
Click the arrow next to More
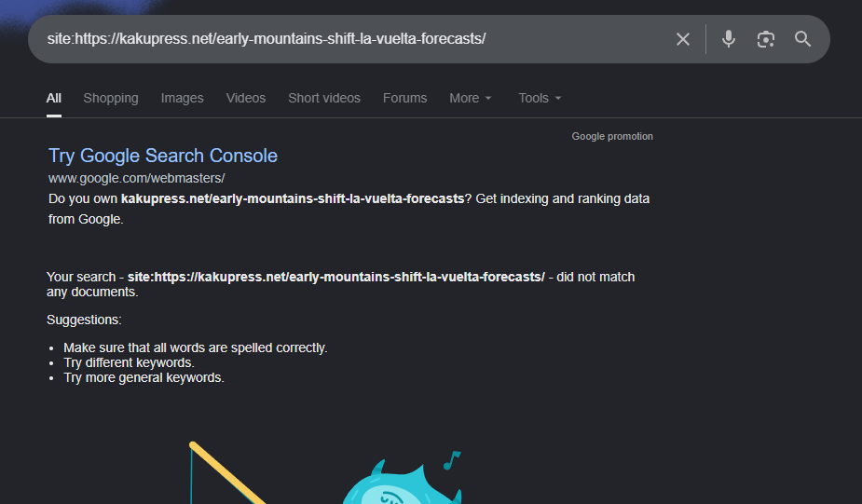pyautogui.click(x=488, y=99)
